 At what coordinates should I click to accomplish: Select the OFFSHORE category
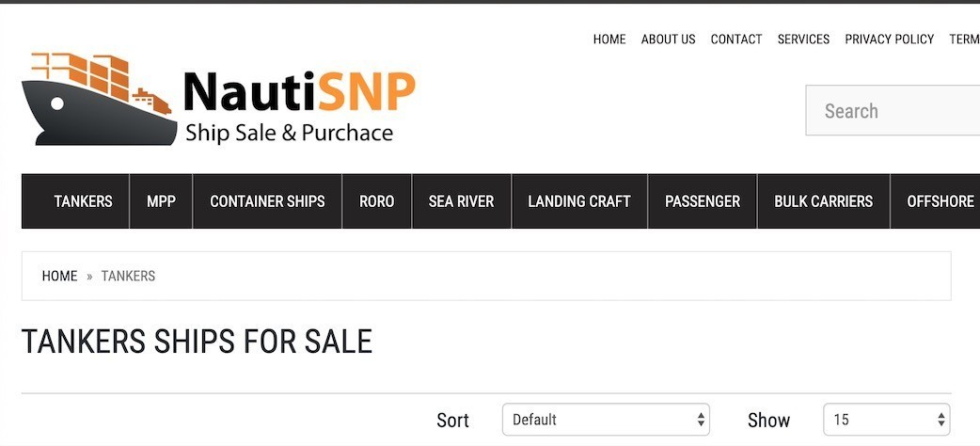[940, 201]
